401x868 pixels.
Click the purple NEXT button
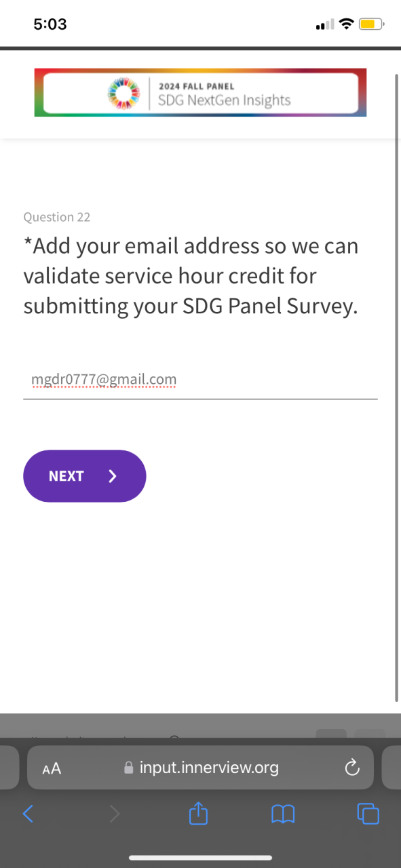tap(85, 476)
